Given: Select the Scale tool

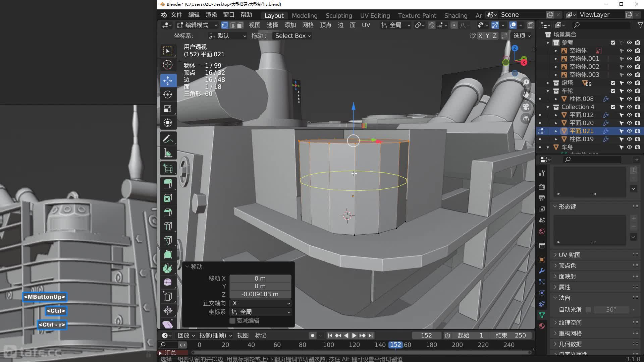Looking at the screenshot, I should click(168, 109).
